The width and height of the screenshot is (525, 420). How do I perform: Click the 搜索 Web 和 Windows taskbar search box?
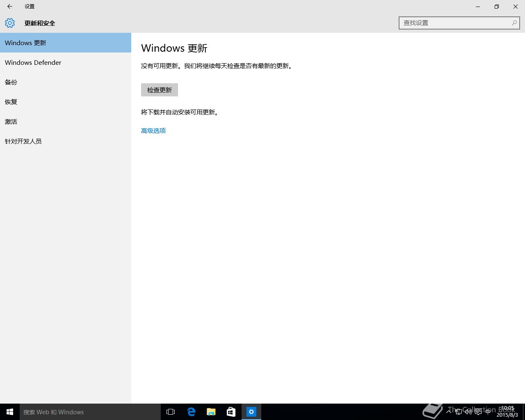click(90, 412)
